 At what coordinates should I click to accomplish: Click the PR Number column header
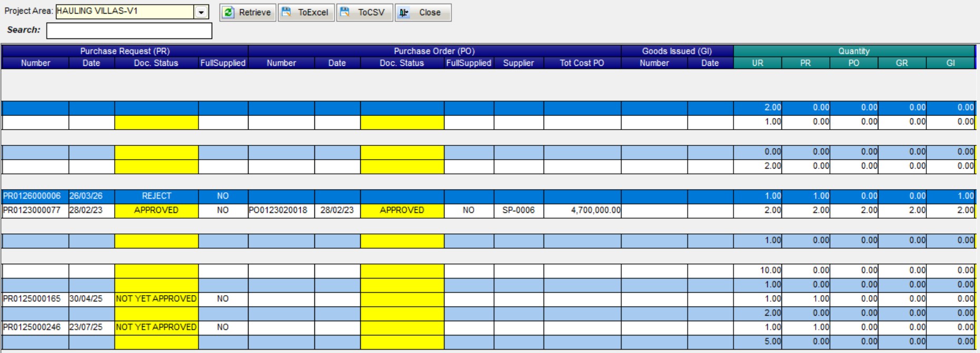tap(35, 63)
